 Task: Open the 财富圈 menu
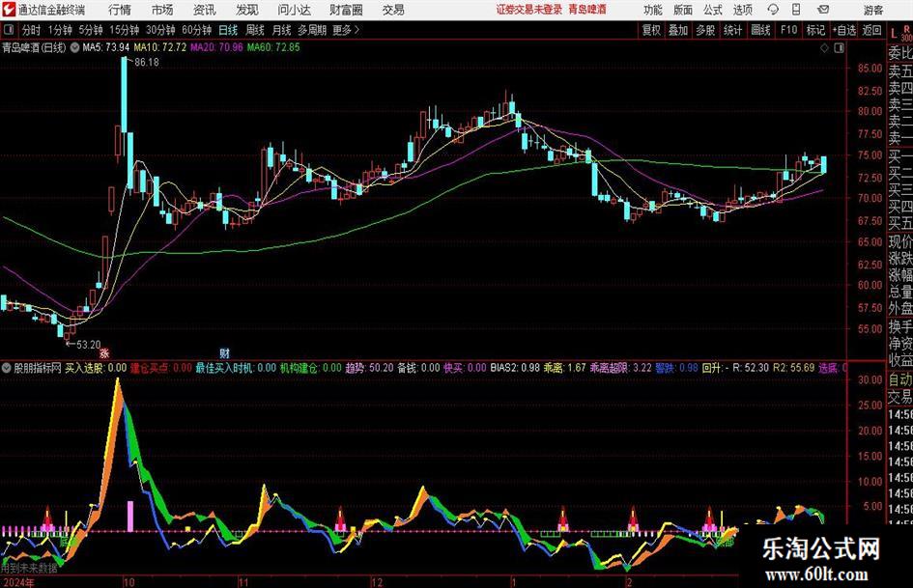(x=346, y=10)
